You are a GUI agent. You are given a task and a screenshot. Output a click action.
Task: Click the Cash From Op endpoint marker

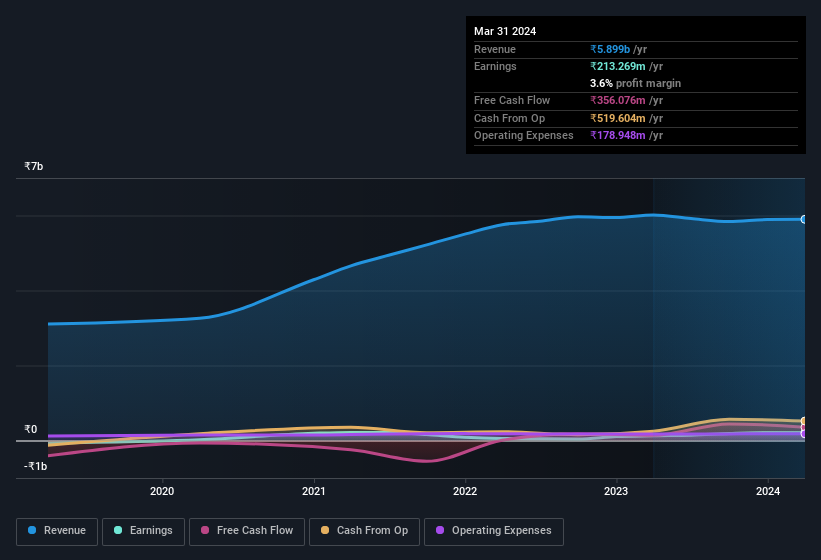pyautogui.click(x=804, y=421)
